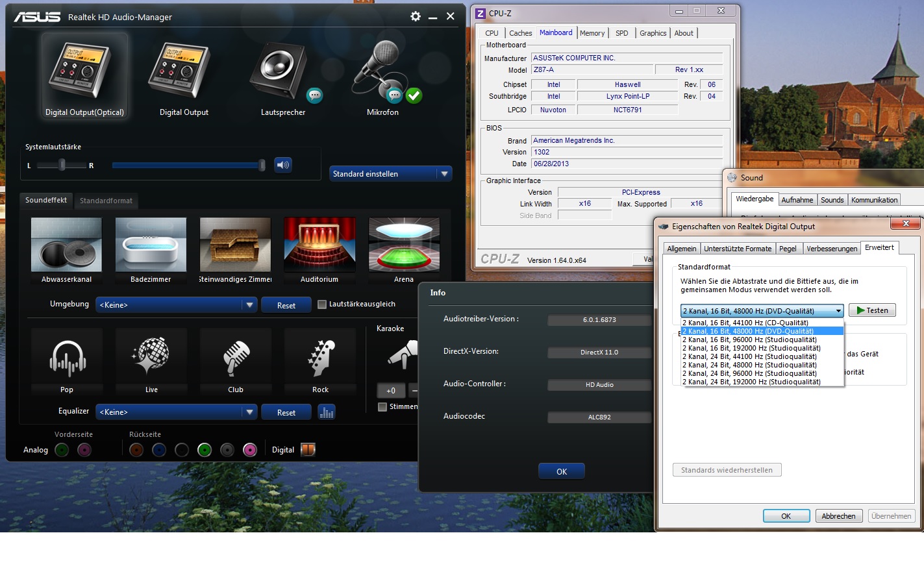Viewport: 924px width, 570px height.
Task: Expand the Standard einstellen dropdown arrow
Action: [445, 174]
